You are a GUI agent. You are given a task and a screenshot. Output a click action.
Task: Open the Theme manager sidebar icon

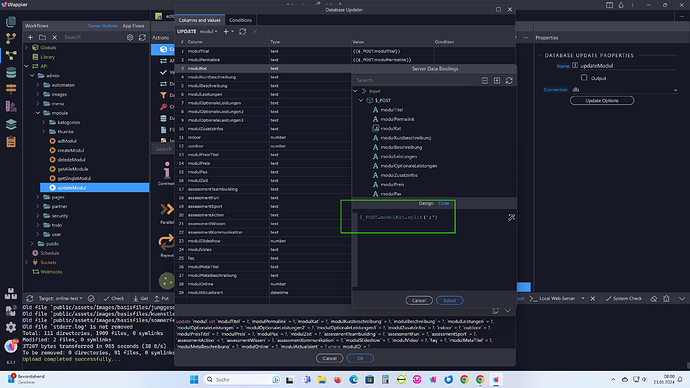11,106
